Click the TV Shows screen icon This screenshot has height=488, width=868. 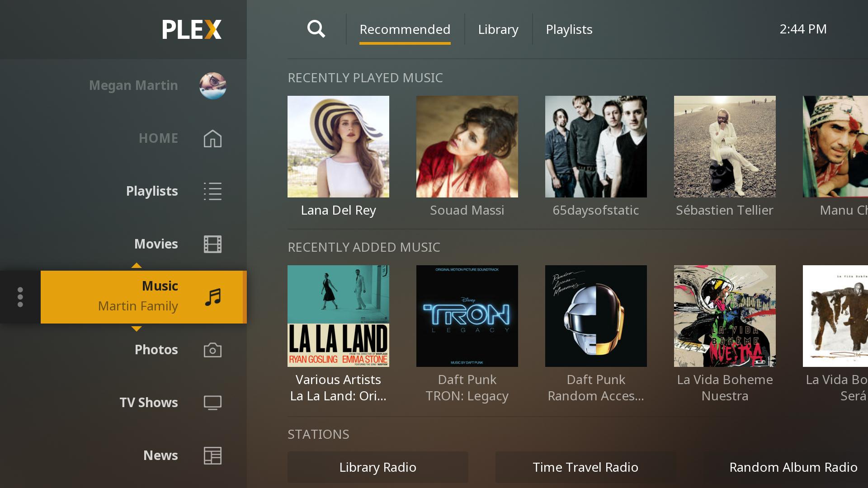point(212,403)
